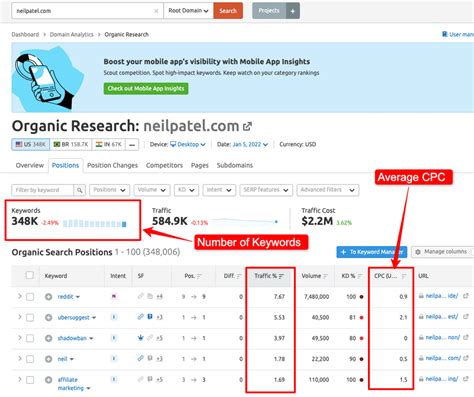Change Device from Desktop

coord(188,144)
